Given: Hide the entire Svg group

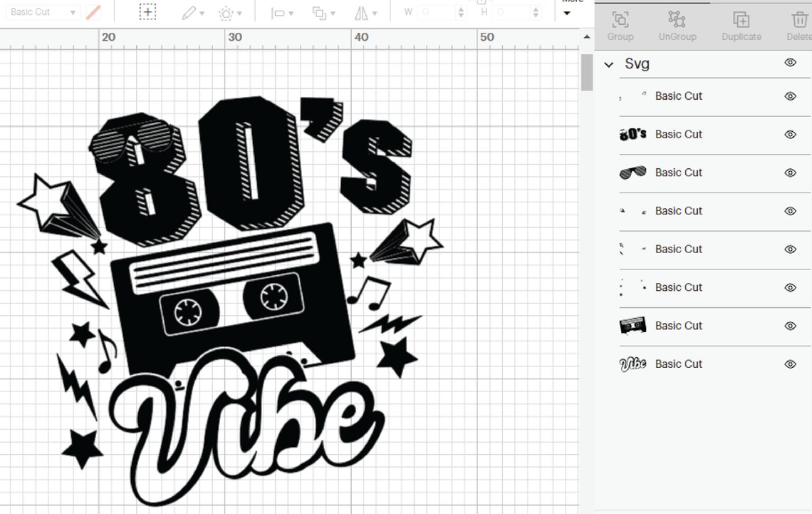Looking at the screenshot, I should (790, 63).
